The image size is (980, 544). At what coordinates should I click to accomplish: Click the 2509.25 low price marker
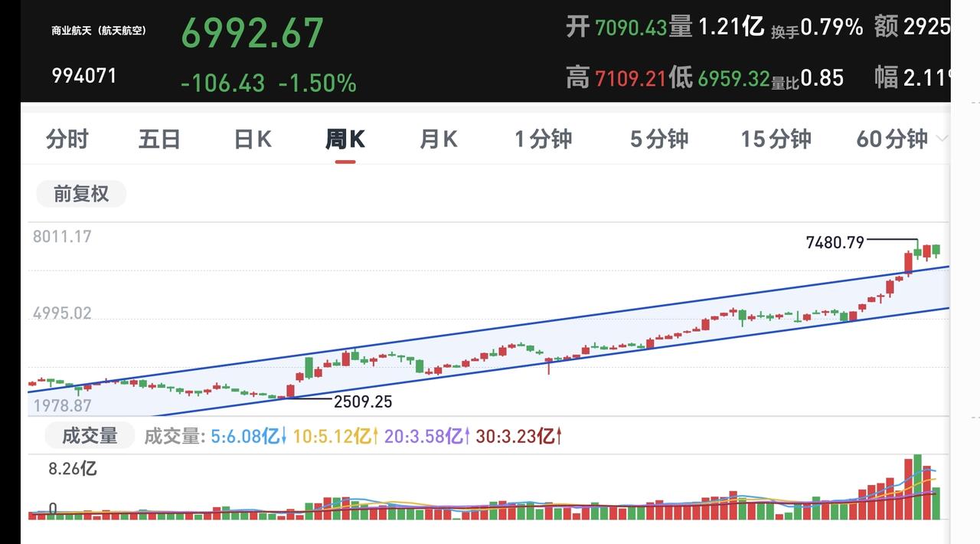(x=362, y=401)
